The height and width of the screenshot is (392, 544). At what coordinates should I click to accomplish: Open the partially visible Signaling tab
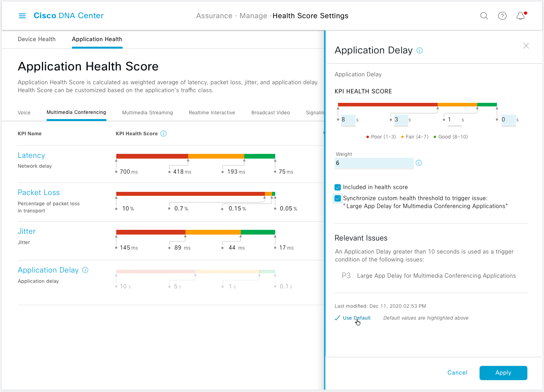tap(315, 113)
